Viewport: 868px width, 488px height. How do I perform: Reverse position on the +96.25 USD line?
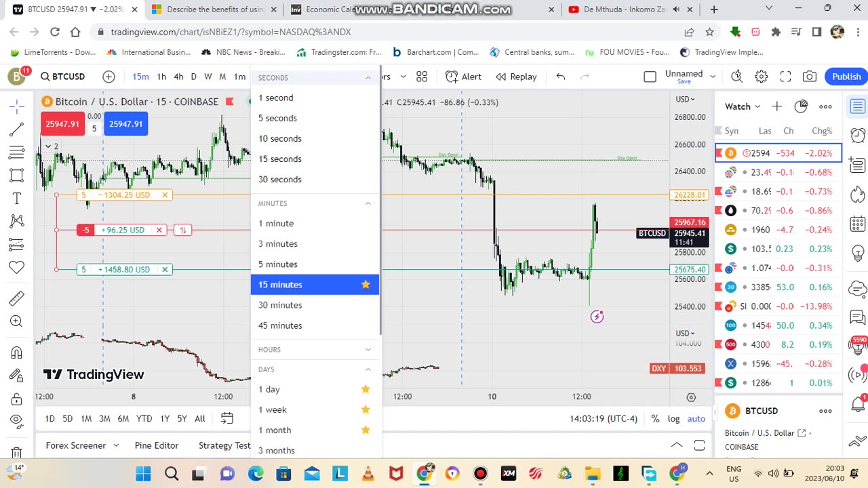182,230
